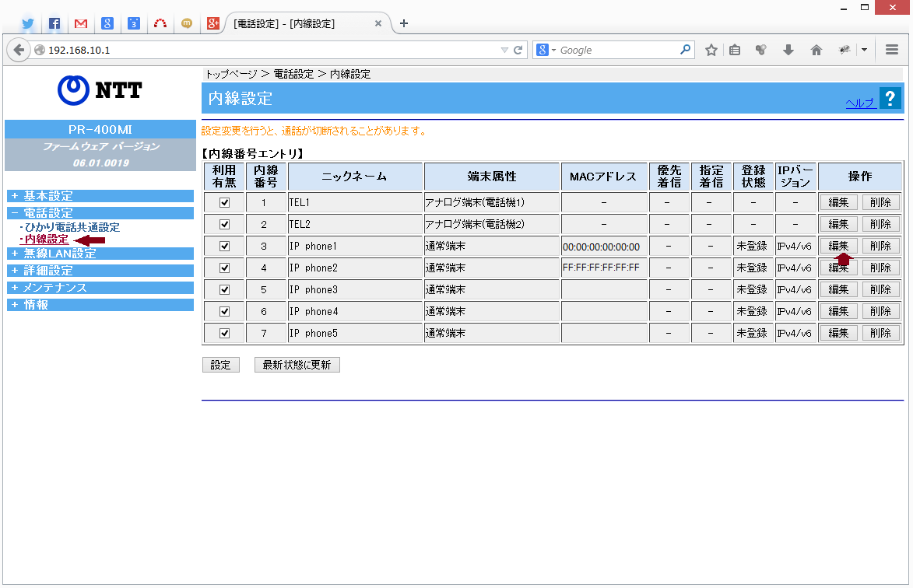The width and height of the screenshot is (913, 588).
Task: Open the Gmail pinned tab
Action: (81, 24)
